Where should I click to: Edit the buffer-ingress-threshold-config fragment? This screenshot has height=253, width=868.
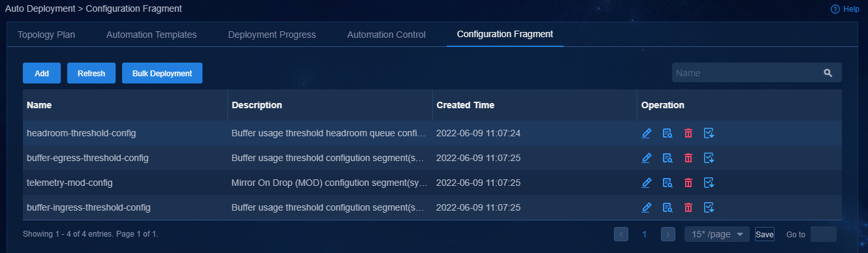click(647, 207)
